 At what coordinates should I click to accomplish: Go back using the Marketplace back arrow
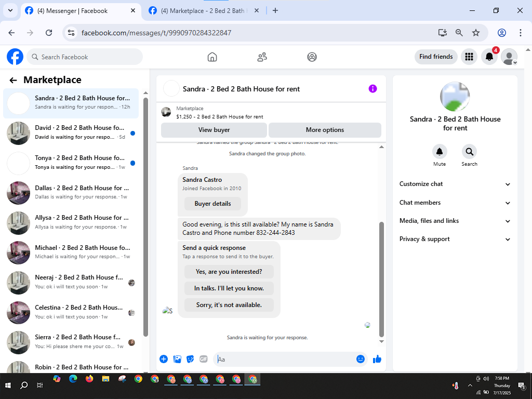pos(13,80)
